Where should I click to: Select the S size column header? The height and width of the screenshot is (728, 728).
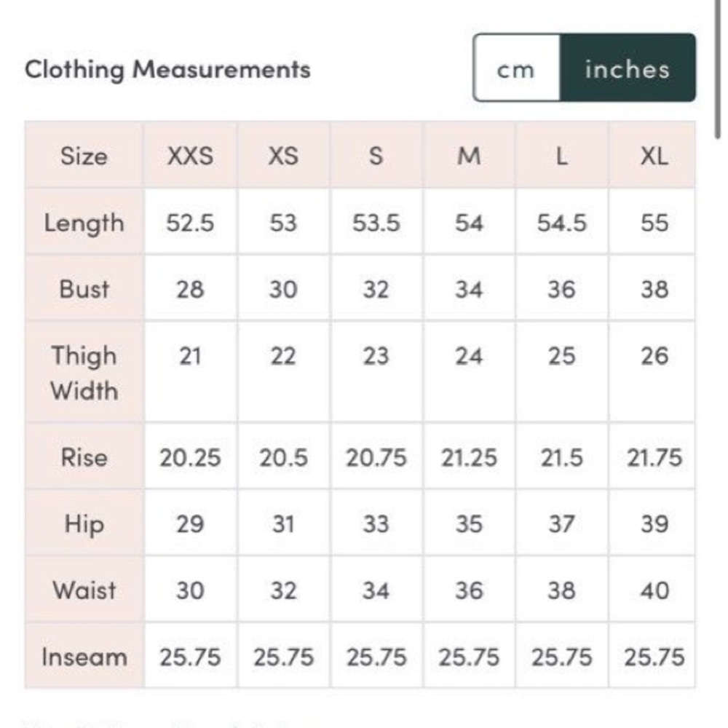pos(376,156)
